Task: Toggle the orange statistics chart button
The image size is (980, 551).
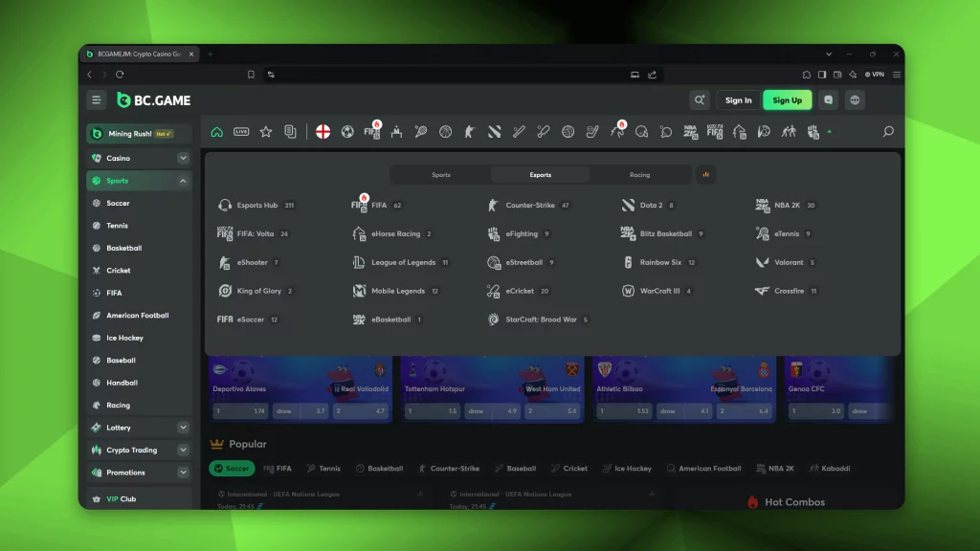Action: tap(705, 175)
